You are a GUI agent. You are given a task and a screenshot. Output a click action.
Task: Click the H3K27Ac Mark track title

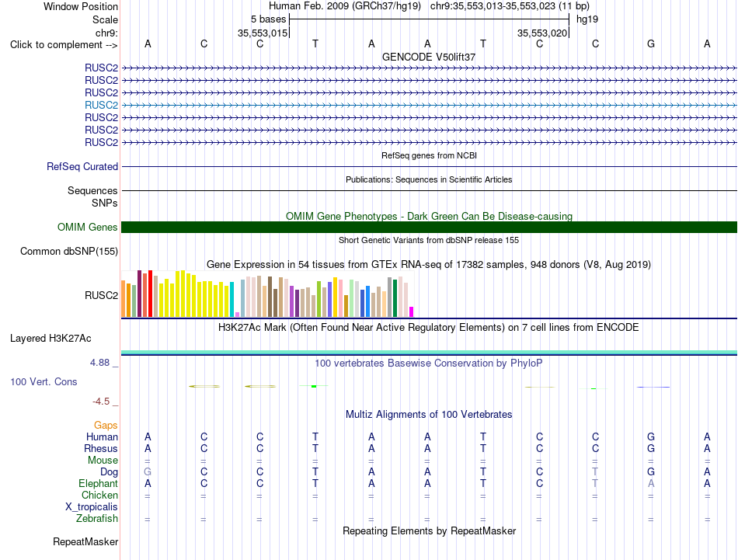click(429, 328)
